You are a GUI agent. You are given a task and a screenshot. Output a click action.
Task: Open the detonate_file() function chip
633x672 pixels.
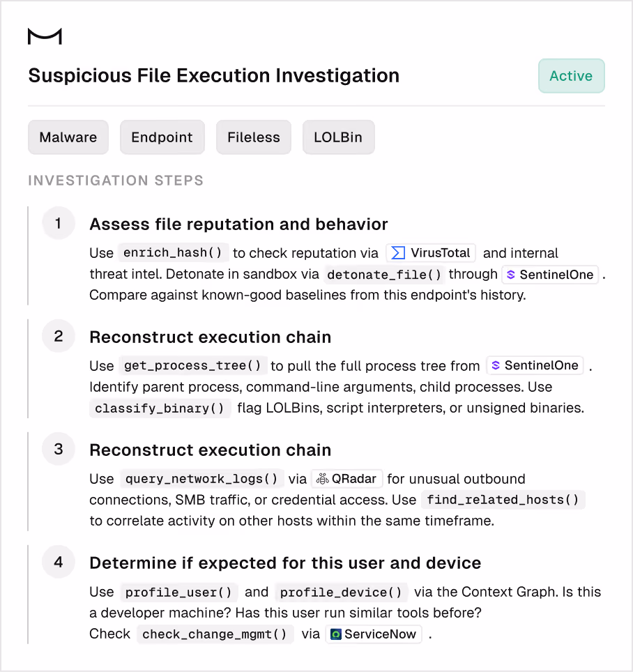384,274
